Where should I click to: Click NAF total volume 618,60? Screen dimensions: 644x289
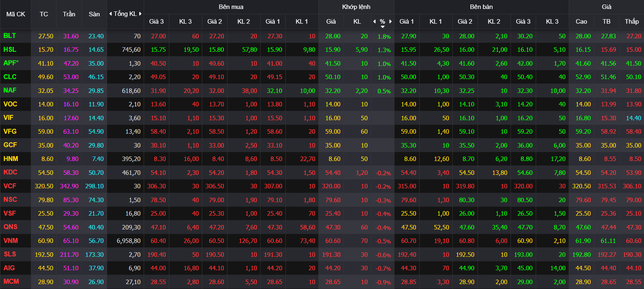pyautogui.click(x=131, y=91)
